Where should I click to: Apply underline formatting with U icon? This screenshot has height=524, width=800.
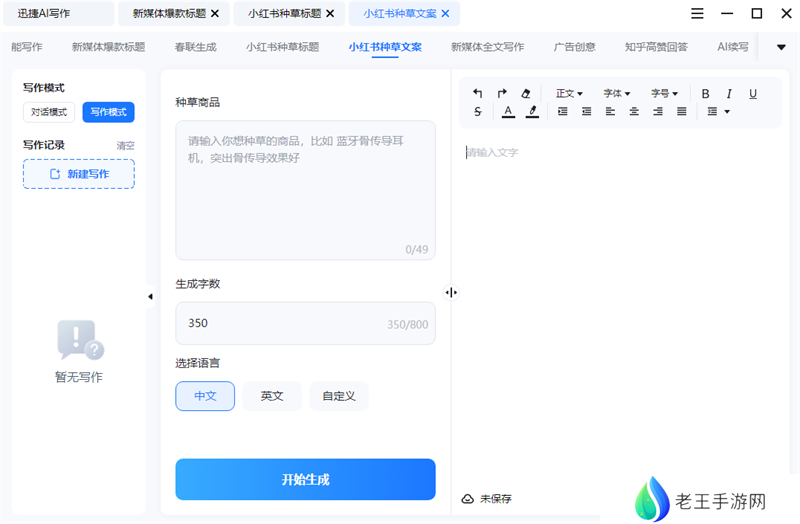(x=753, y=93)
